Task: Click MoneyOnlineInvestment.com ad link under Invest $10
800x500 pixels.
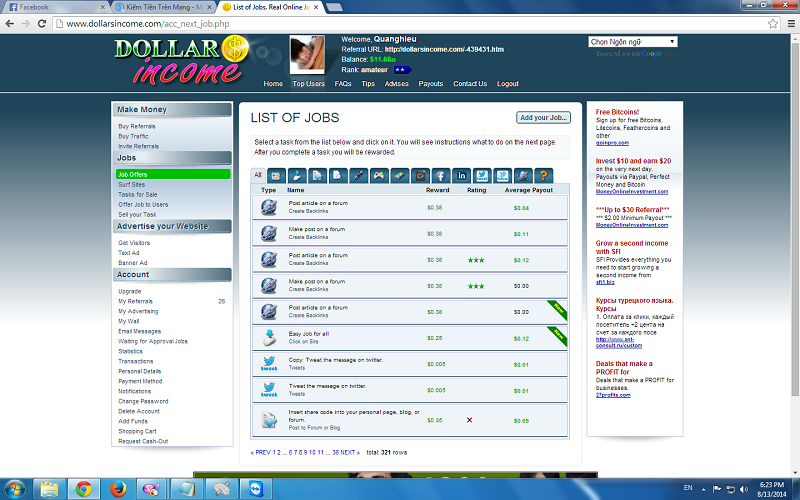Action: (632, 192)
